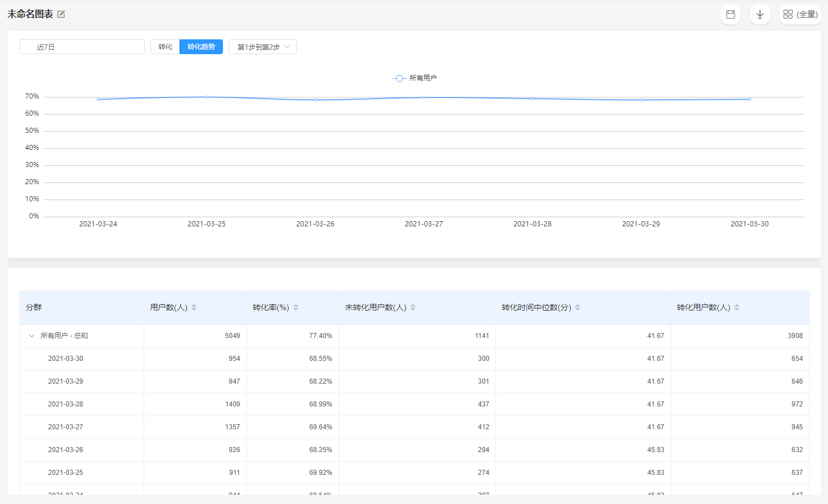Save the chart using the disk icon
Viewport: 828px width, 504px height.
[x=730, y=14]
